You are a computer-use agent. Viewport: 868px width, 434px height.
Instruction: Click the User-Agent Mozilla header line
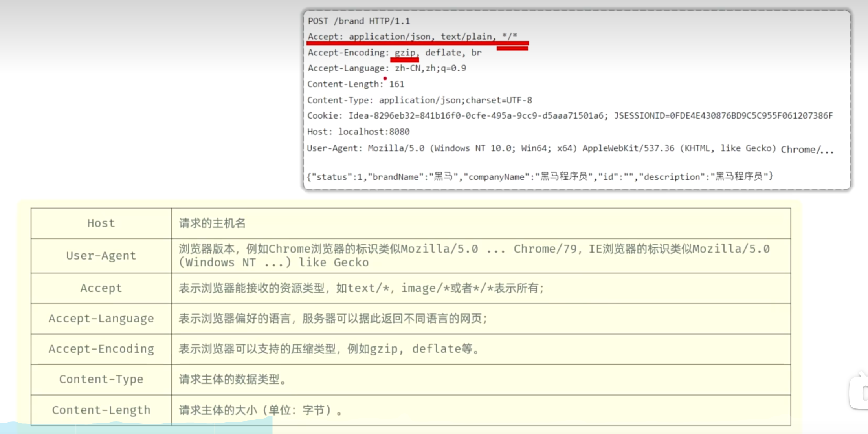(569, 148)
